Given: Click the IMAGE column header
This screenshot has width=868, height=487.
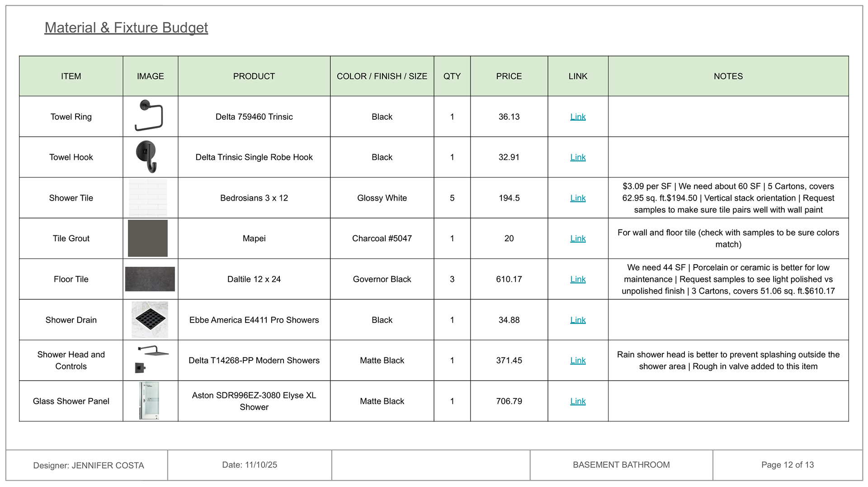Looking at the screenshot, I should (151, 76).
